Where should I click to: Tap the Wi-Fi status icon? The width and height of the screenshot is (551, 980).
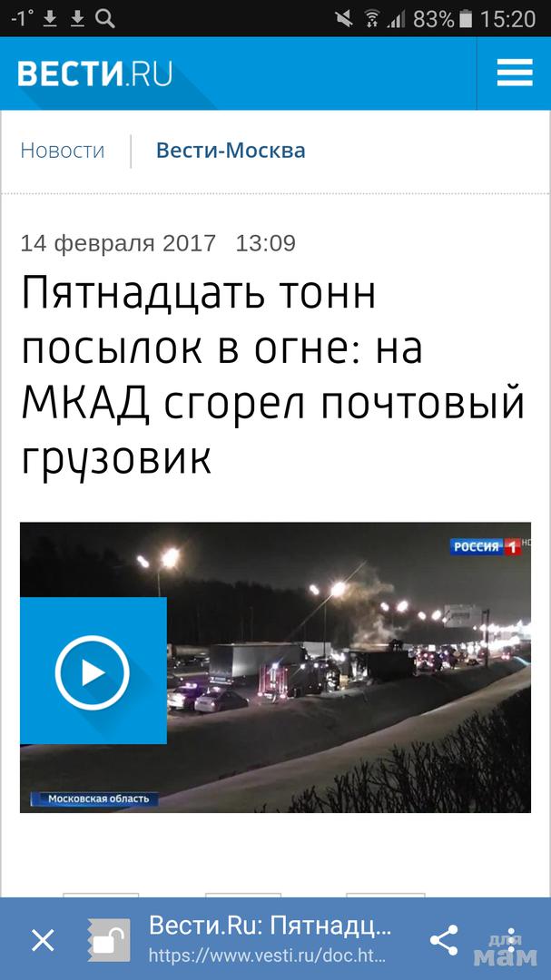[371, 19]
